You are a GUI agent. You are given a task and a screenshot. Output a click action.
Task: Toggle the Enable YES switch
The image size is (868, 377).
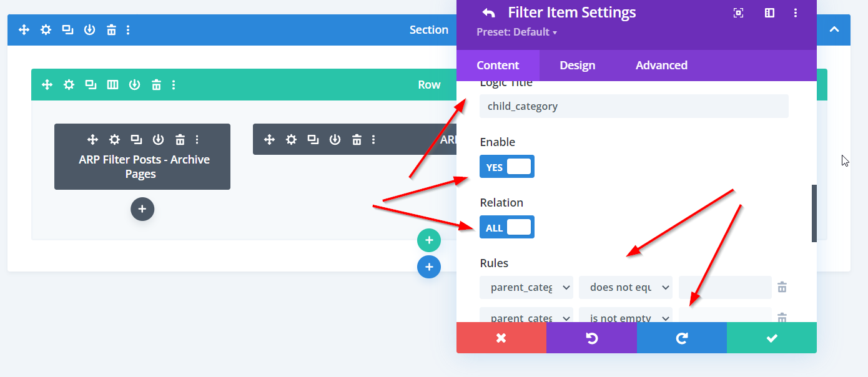coord(506,167)
